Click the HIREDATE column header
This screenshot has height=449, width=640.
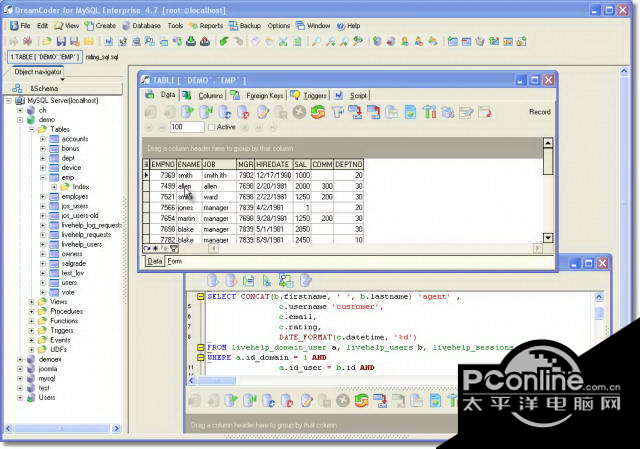(x=273, y=164)
